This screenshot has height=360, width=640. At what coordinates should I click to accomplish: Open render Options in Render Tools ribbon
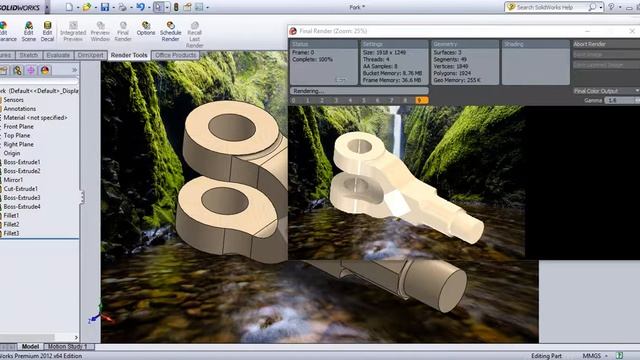[146, 29]
